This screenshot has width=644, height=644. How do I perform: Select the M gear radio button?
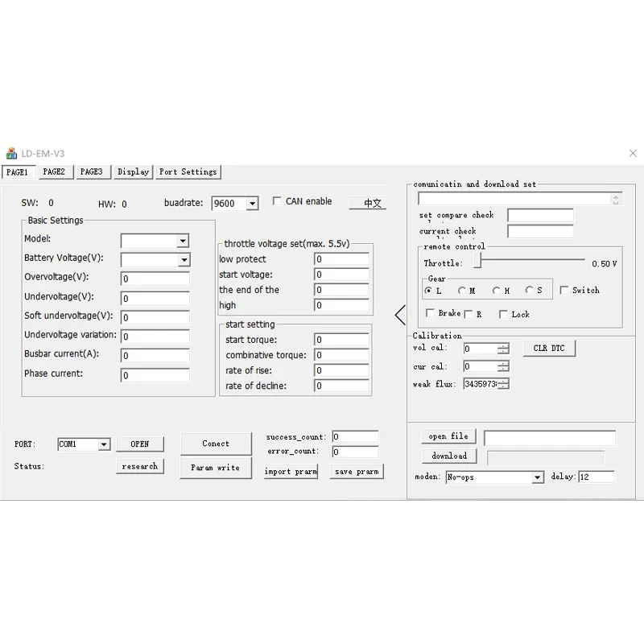(464, 291)
